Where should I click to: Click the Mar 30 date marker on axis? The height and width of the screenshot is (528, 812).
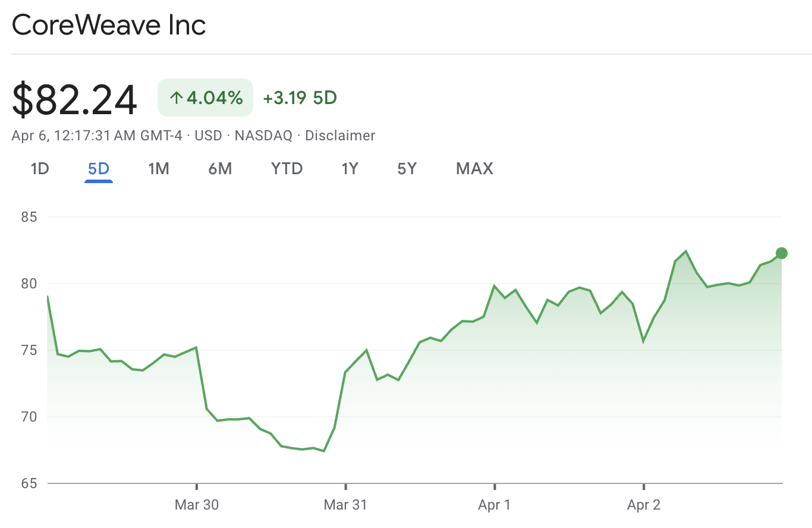tap(197, 505)
